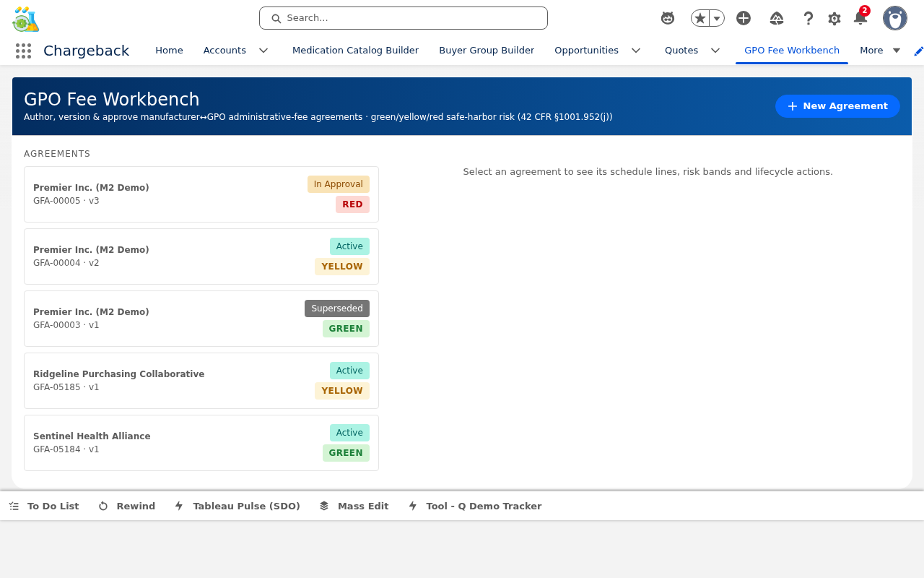Open the Trailhead guidance icon
Viewport: 924px width, 578px height.
click(777, 18)
